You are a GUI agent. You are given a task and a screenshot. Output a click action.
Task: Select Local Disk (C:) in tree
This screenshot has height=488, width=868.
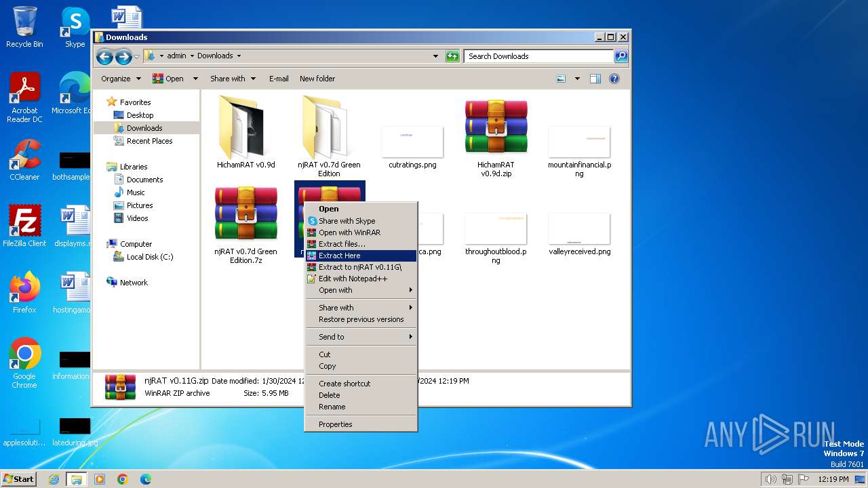click(149, 257)
